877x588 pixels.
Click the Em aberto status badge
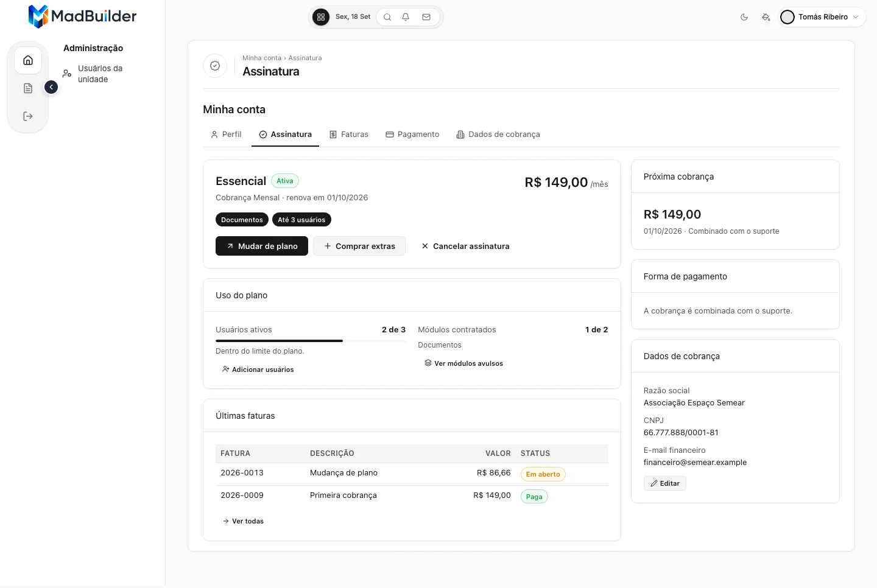pos(543,474)
